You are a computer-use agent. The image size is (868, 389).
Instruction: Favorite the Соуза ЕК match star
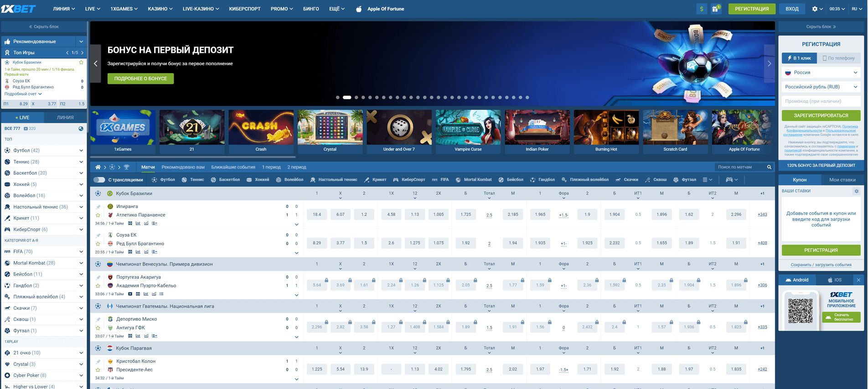click(x=98, y=244)
